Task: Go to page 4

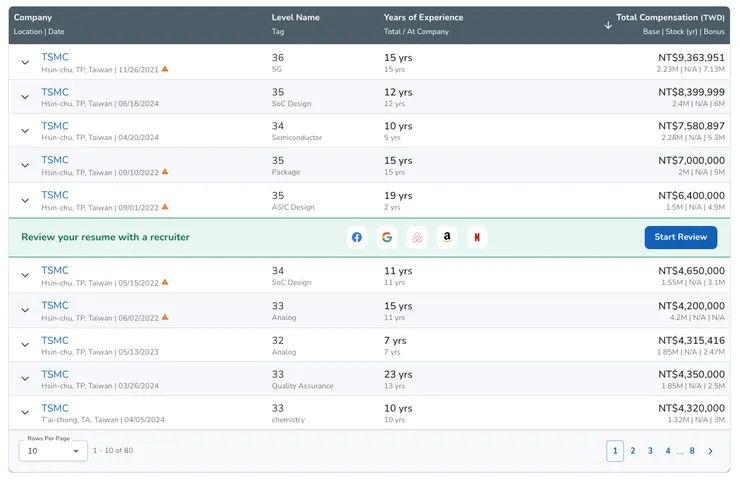Action: coord(668,451)
